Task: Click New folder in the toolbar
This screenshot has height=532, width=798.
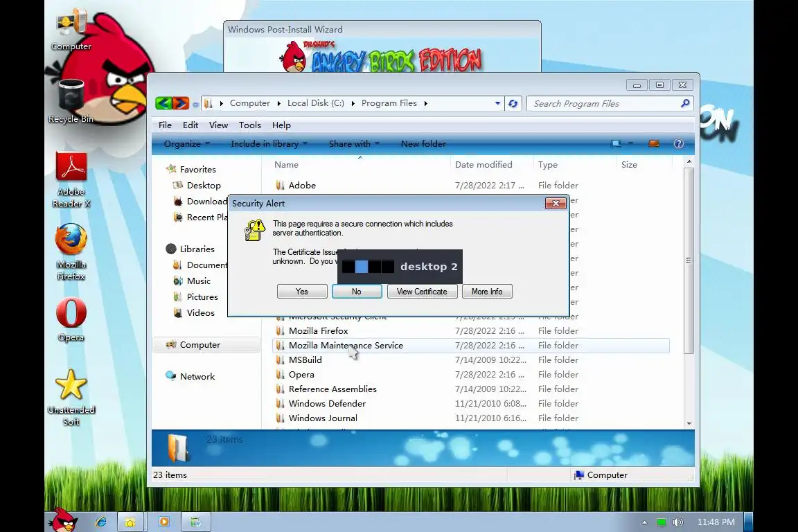Action: (423, 144)
